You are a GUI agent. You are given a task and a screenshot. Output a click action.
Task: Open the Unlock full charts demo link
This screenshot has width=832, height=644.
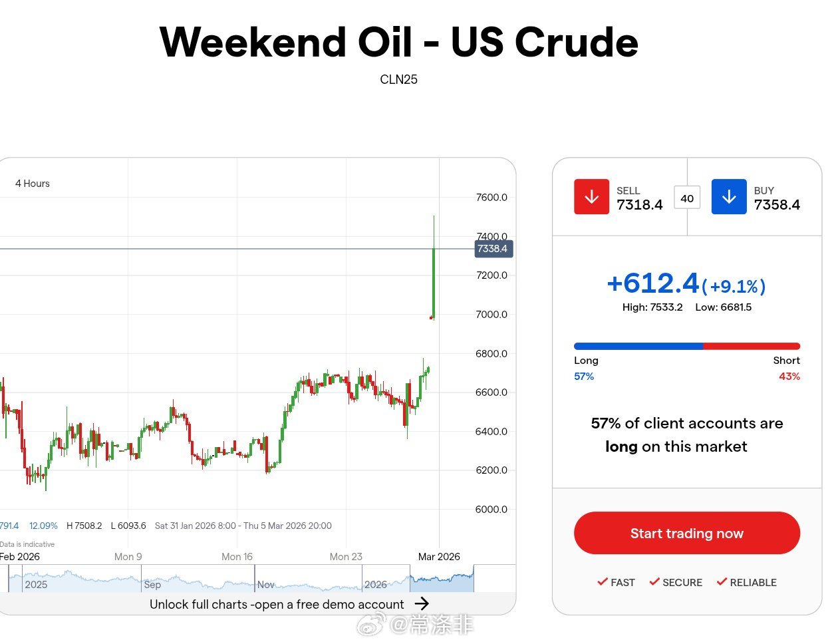point(277,604)
